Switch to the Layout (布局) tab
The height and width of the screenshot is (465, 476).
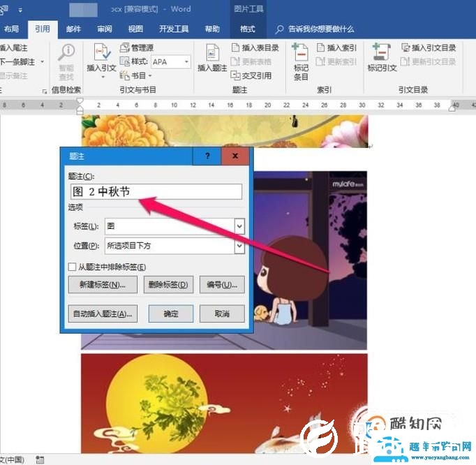pyautogui.click(x=12, y=29)
